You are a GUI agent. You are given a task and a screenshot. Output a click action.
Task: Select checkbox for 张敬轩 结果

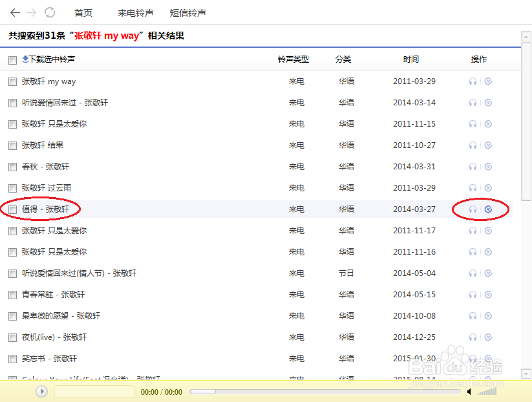click(12, 145)
